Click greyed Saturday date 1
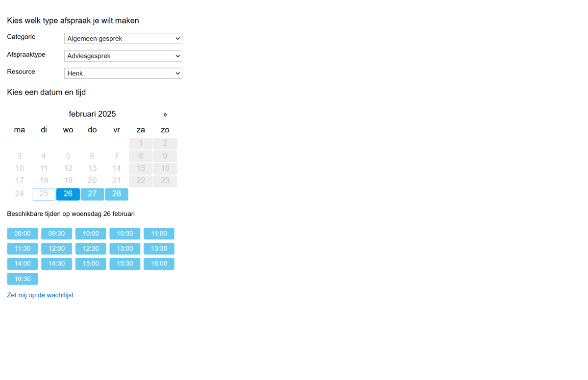 point(141,143)
